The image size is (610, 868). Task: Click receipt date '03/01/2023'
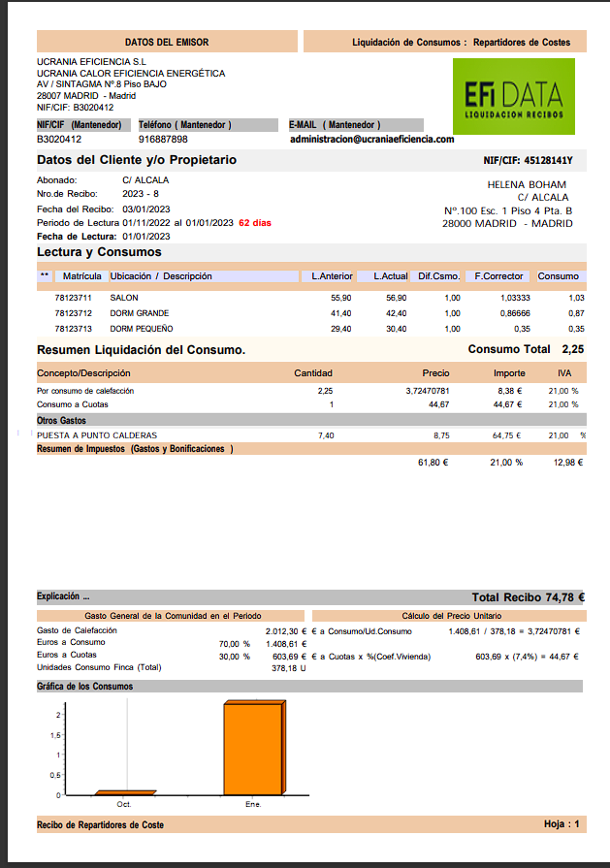[146, 209]
